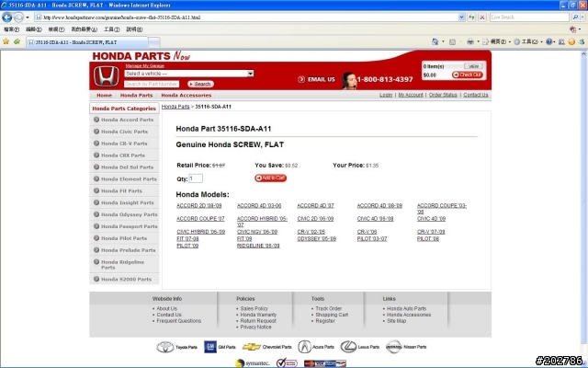Click the customer service representative photo

[349, 80]
